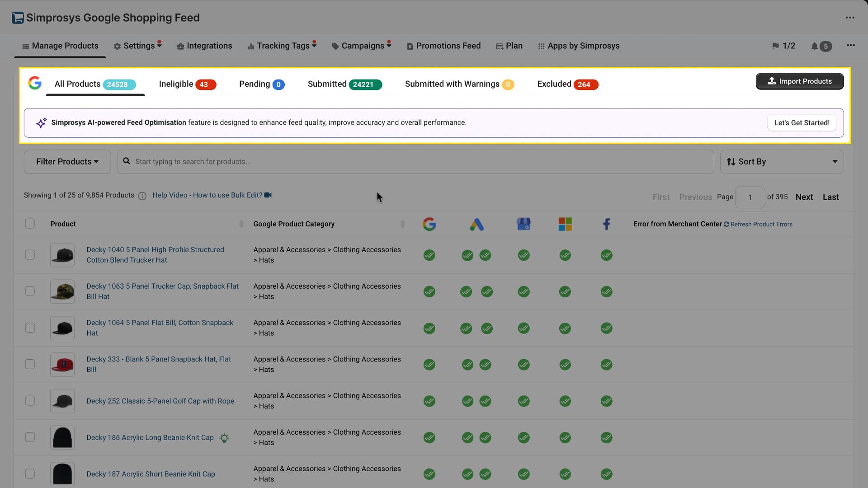Click the info icon next to Showing products count
868x488 pixels.
[x=142, y=196]
